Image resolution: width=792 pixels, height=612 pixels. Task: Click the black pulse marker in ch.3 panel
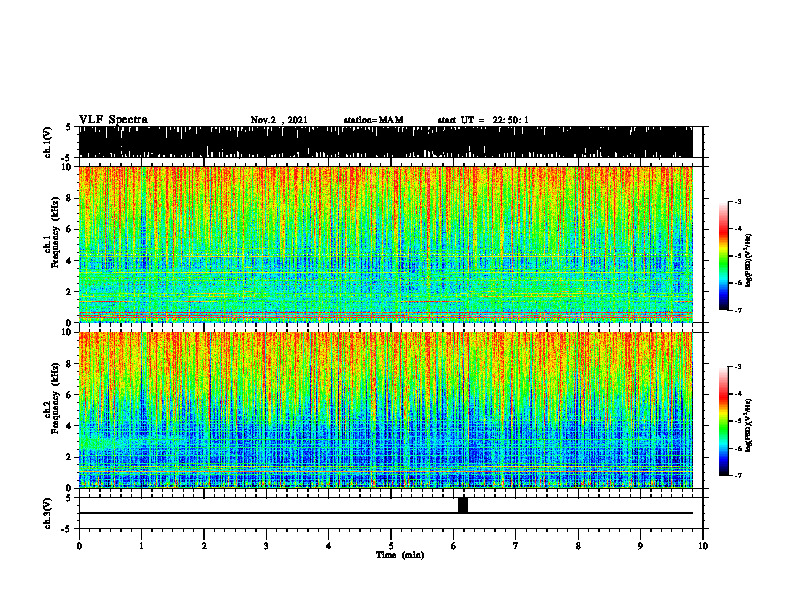coord(463,505)
